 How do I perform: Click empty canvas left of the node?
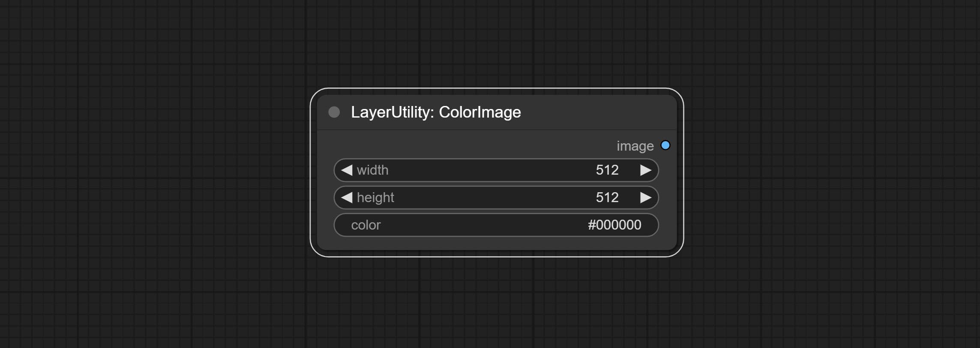(154, 172)
